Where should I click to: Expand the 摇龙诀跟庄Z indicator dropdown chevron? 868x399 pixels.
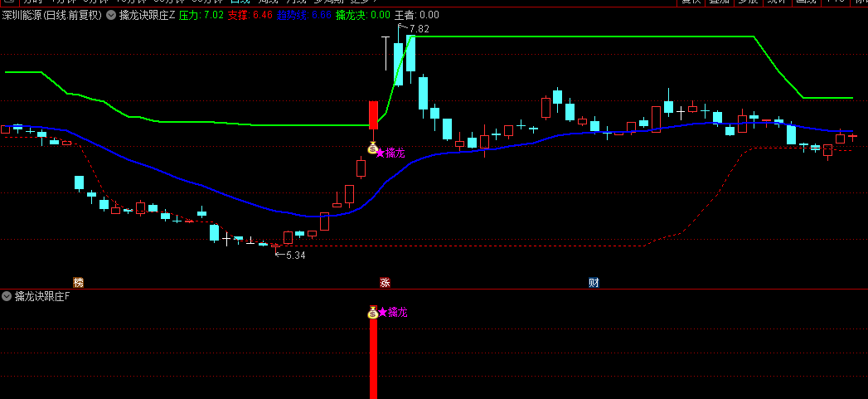click(111, 16)
